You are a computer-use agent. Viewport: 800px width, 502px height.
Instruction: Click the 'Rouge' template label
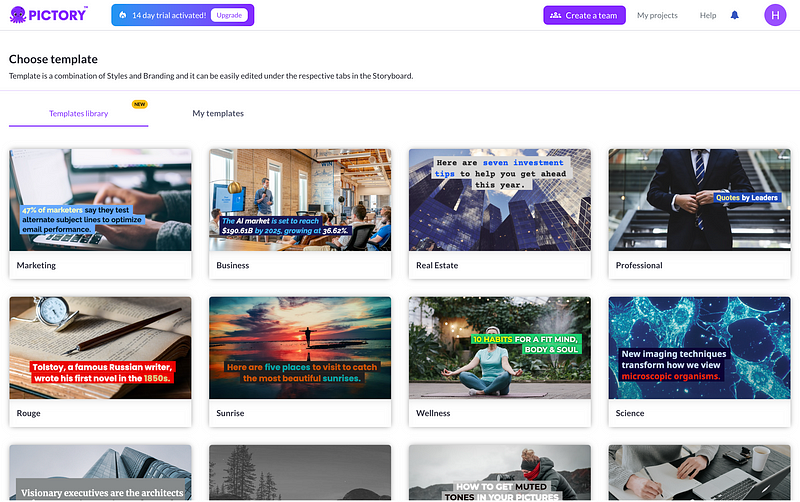29,413
